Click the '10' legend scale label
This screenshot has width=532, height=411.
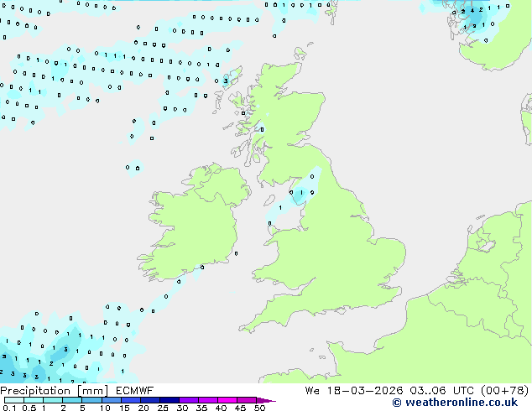pyautogui.click(x=105, y=408)
